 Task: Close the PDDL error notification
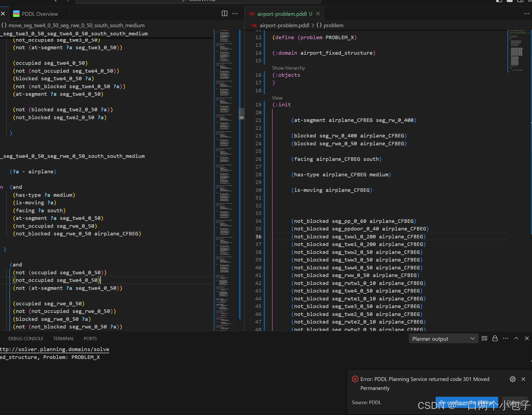coord(523,379)
